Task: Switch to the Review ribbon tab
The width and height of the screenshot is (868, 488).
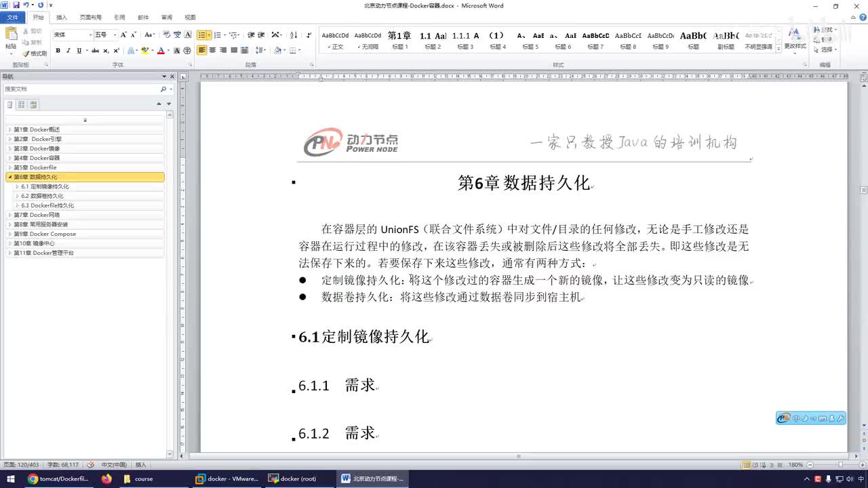Action: coord(167,17)
